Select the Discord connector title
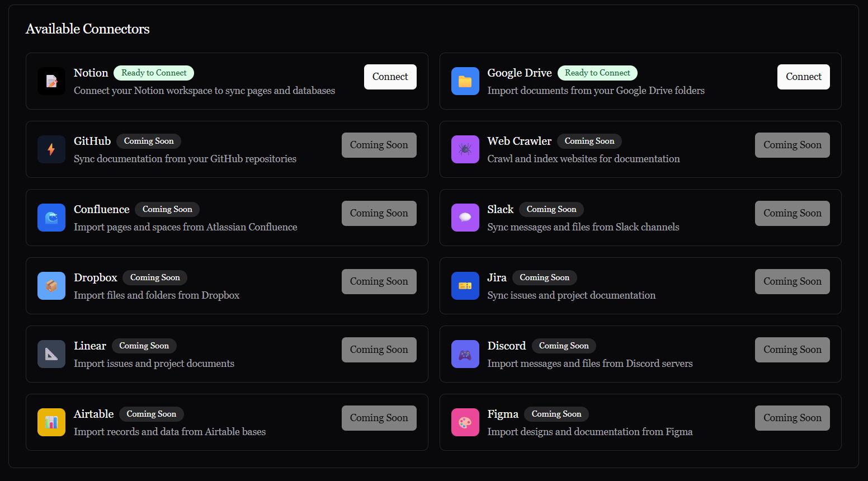 point(507,346)
